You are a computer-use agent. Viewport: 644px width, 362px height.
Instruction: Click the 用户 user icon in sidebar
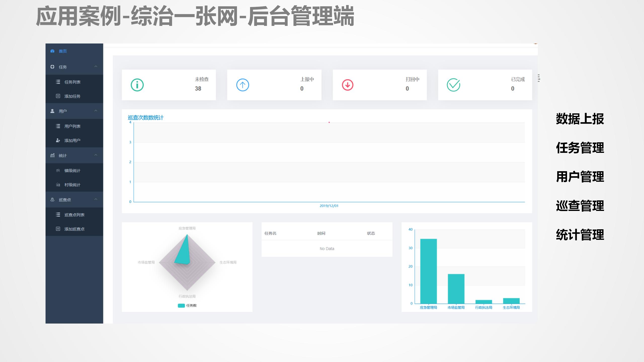[52, 111]
